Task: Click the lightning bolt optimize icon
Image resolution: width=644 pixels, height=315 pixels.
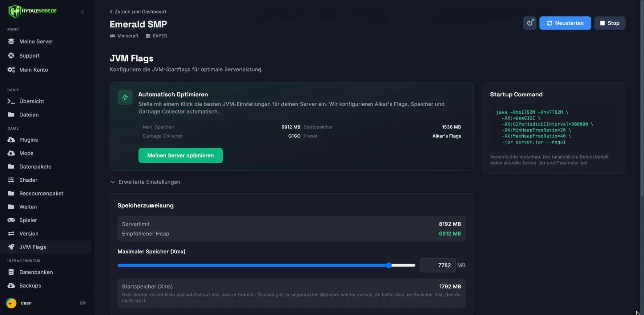Action: 125,98
